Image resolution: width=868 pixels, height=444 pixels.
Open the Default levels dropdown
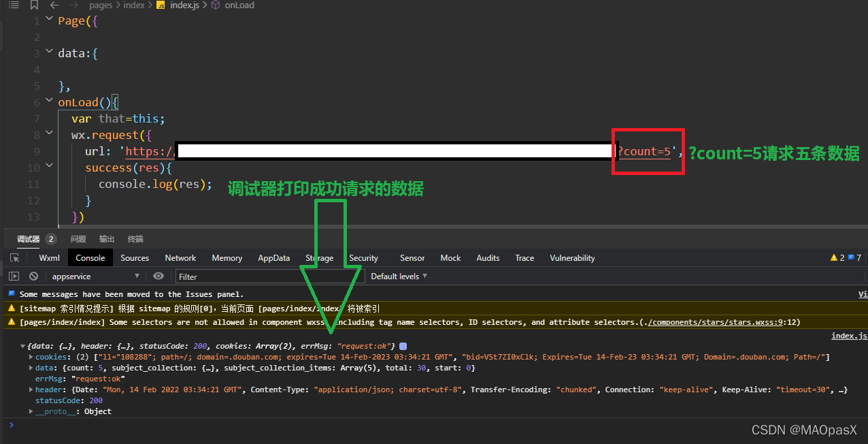(x=399, y=276)
